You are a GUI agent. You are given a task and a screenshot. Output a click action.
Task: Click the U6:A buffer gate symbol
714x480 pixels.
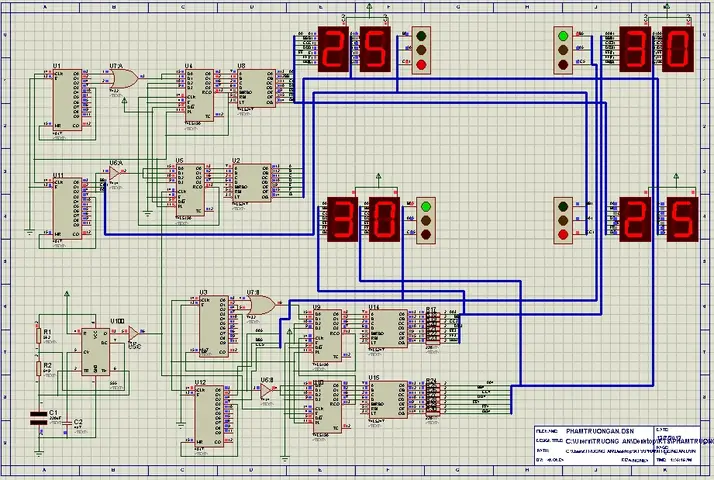[x=115, y=173]
